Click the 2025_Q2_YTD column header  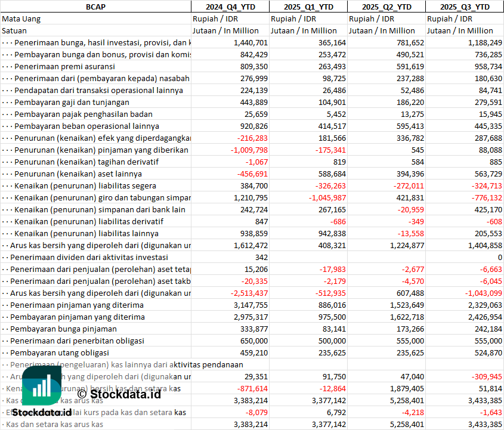(x=386, y=7)
